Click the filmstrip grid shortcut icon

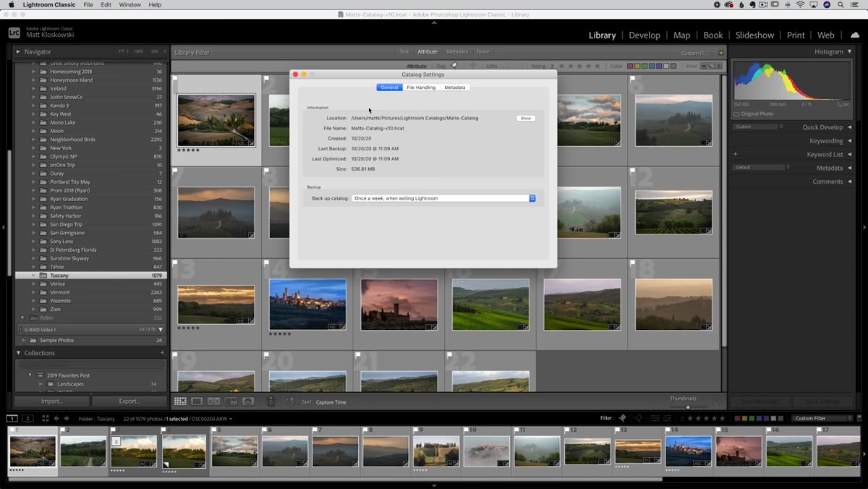tap(46, 418)
